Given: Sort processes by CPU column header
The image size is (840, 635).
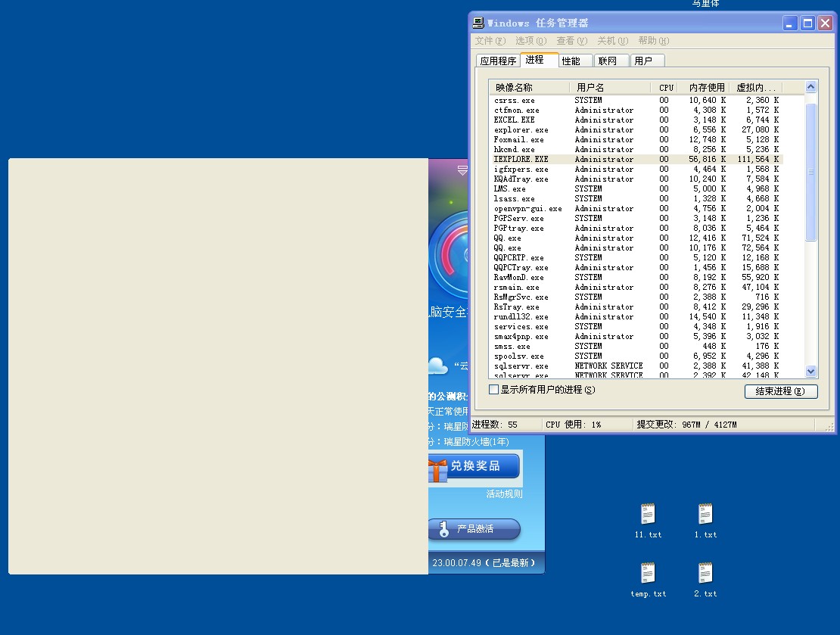Looking at the screenshot, I should pyautogui.click(x=665, y=87).
